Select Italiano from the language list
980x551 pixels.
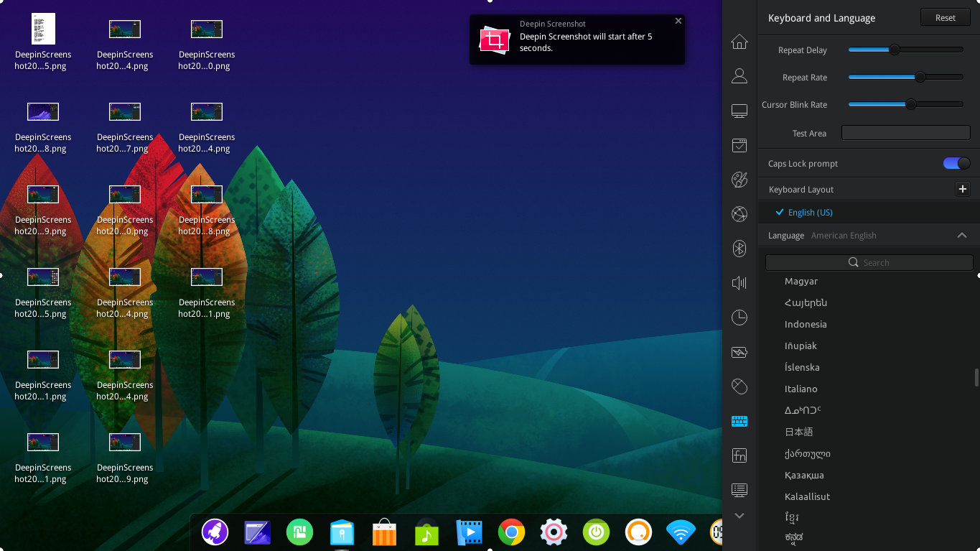[x=801, y=389]
